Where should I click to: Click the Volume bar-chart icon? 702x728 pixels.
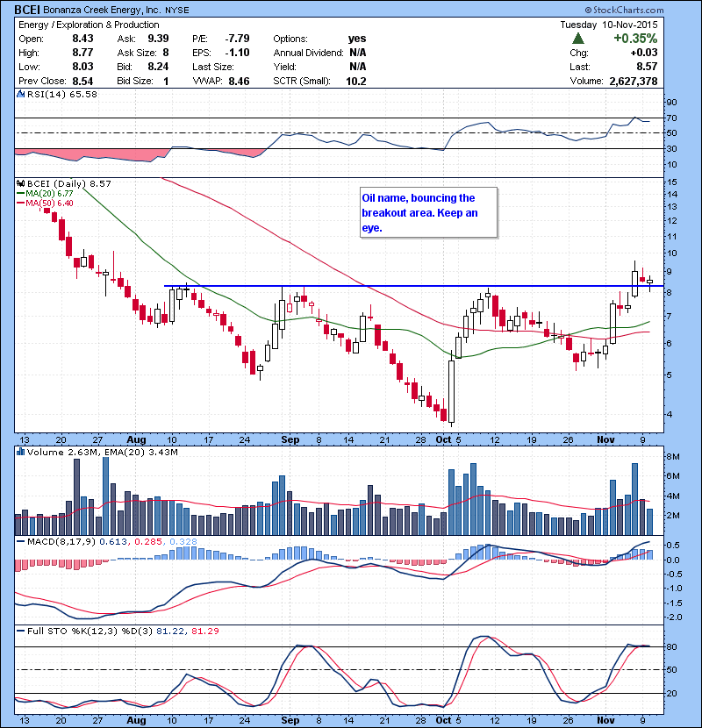point(20,452)
